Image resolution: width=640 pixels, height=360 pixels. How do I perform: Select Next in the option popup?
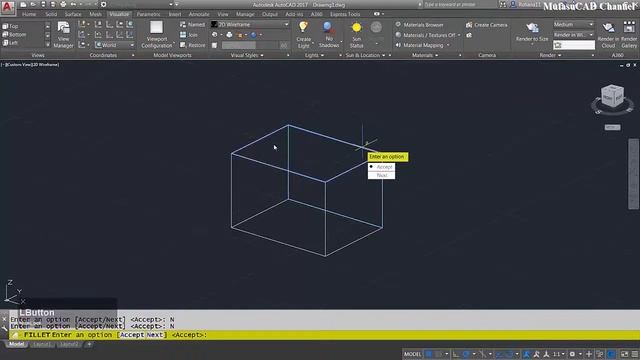(x=381, y=175)
